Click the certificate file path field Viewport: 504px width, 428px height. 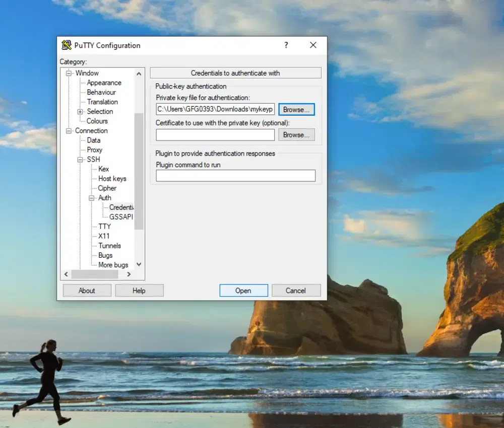(x=215, y=135)
